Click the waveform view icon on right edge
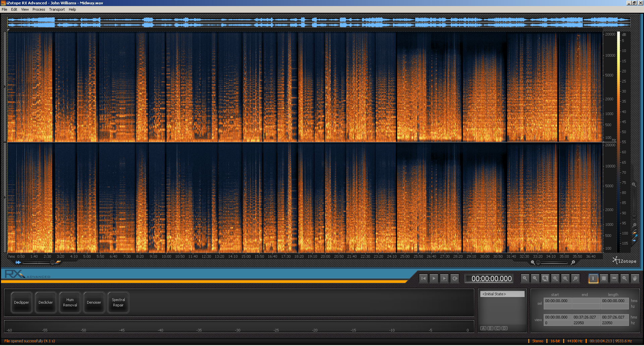The image size is (644, 346). pos(634,240)
